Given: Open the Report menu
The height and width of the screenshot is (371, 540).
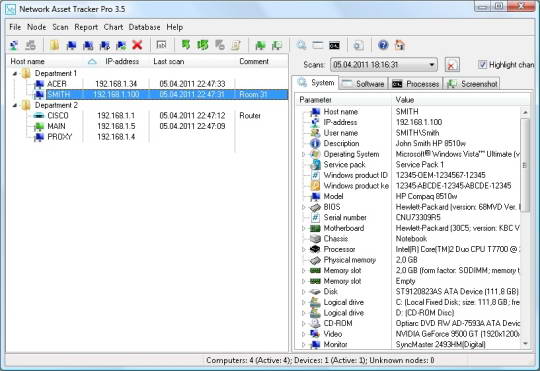Looking at the screenshot, I should (x=86, y=27).
